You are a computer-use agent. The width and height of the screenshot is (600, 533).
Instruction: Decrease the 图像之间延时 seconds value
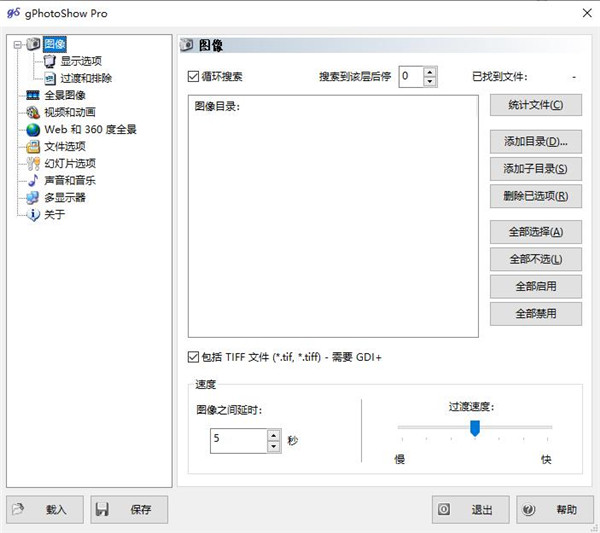[273, 446]
